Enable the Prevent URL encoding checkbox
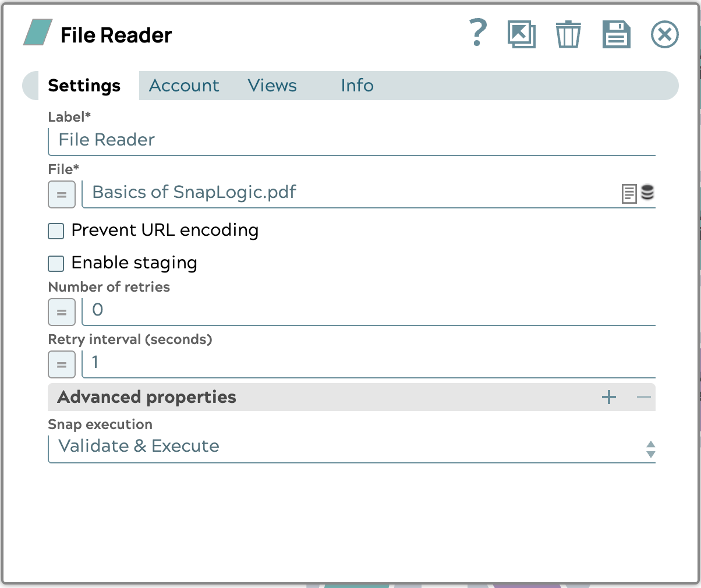This screenshot has width=701, height=588. pyautogui.click(x=56, y=231)
